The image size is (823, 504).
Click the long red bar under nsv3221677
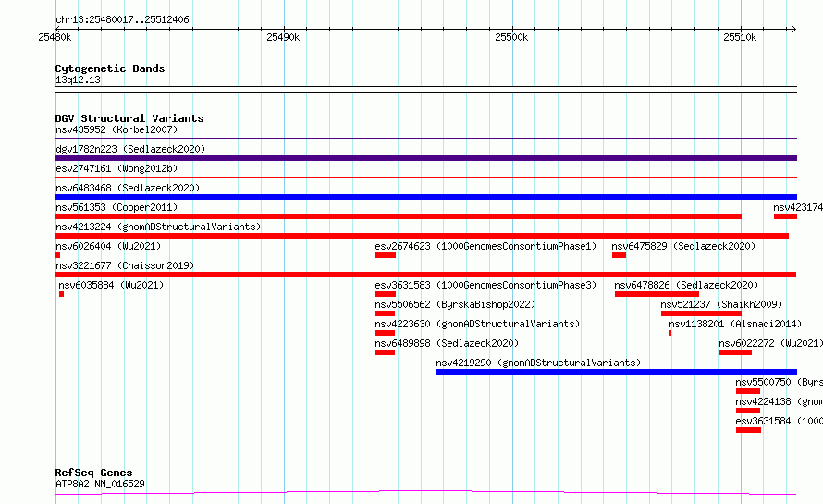pos(425,275)
